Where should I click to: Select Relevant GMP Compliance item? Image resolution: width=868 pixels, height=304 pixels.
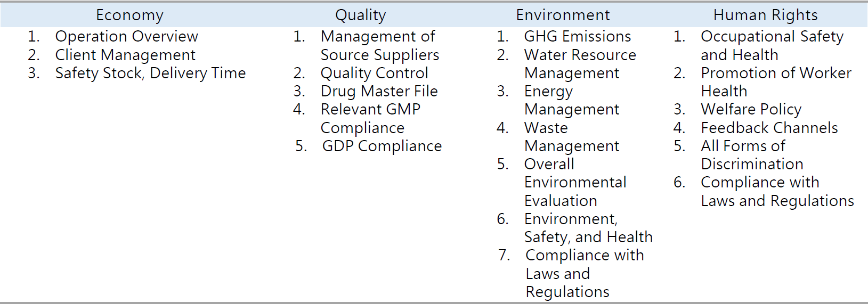370,118
